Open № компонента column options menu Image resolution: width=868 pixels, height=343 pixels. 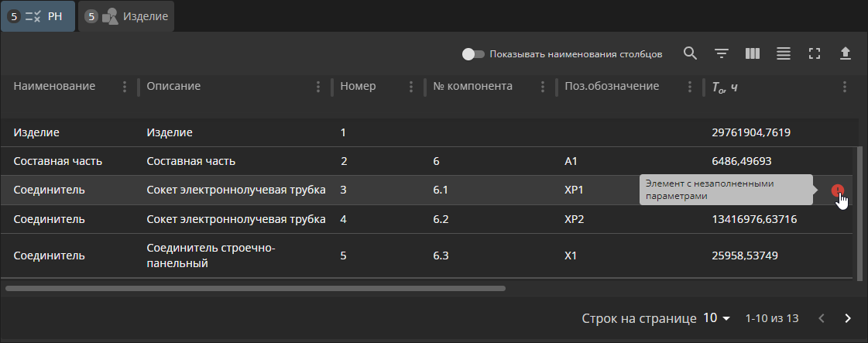pyautogui.click(x=543, y=86)
